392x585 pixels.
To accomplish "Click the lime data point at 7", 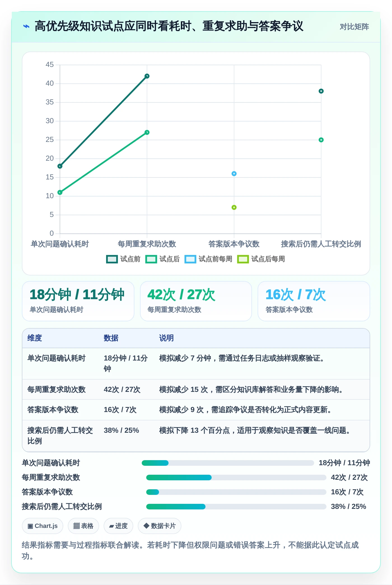I will 234,207.
